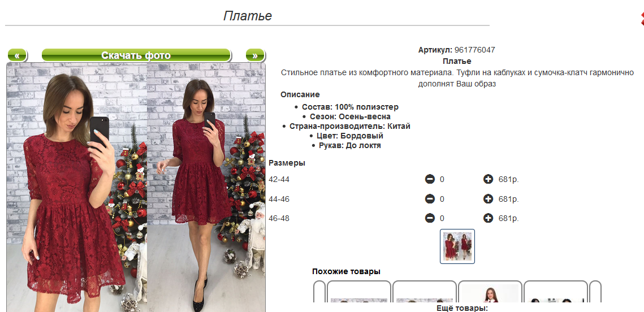Increase quantity for size 42-44
The image size is (644, 312).
pos(488,179)
